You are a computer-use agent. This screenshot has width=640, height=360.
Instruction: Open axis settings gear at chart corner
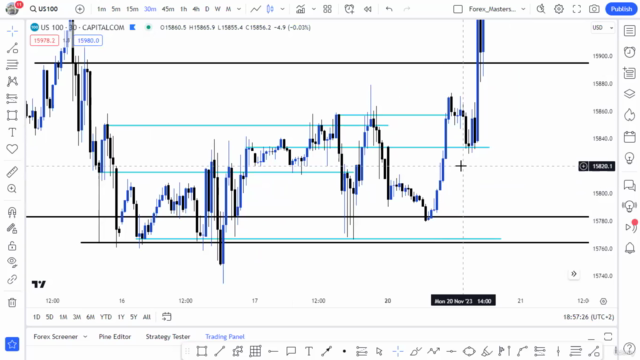tap(603, 301)
